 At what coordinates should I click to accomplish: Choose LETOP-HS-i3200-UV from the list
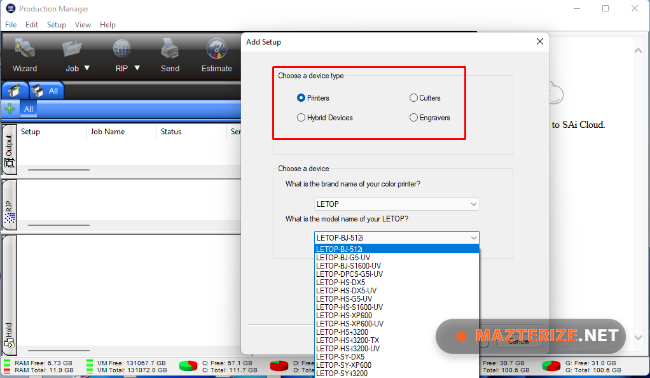(397, 349)
